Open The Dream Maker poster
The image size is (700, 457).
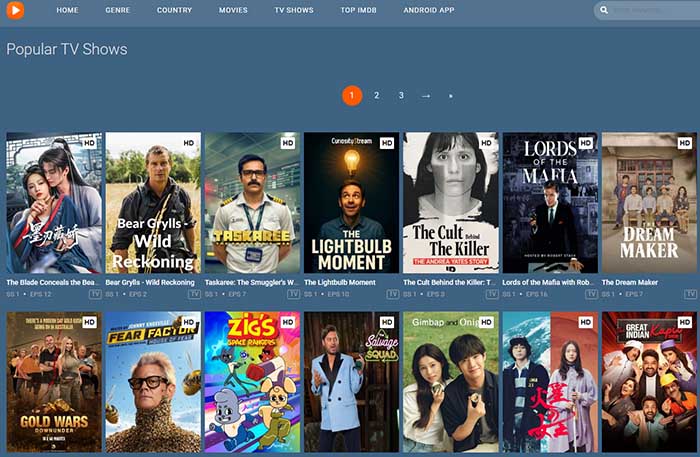click(649, 203)
